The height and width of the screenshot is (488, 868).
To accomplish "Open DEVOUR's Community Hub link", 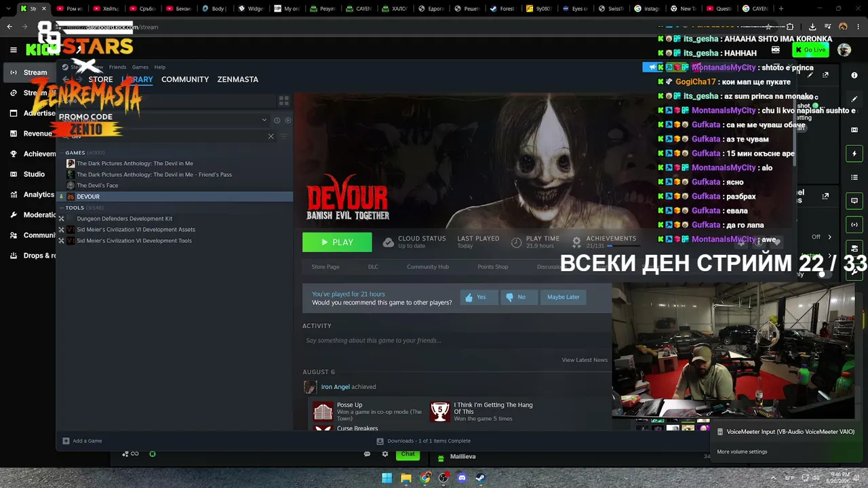I will tap(428, 267).
